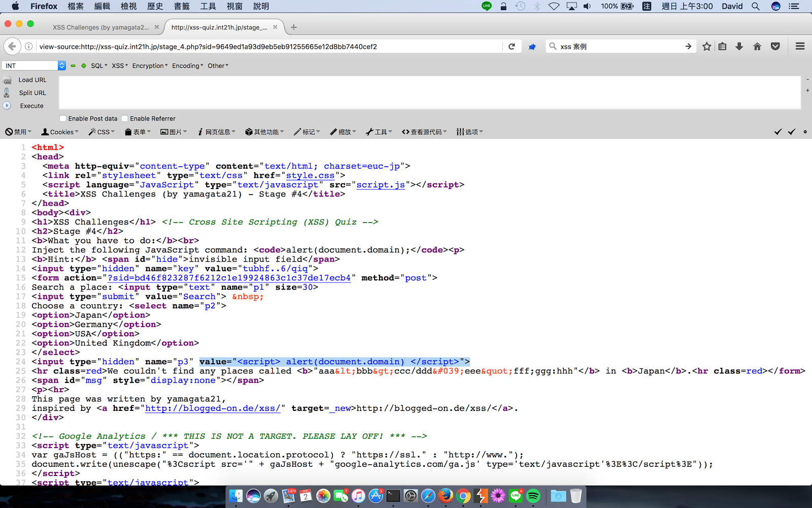Open the 編輯 (Edit) menu
Image resolution: width=812 pixels, height=508 pixels.
(102, 6)
